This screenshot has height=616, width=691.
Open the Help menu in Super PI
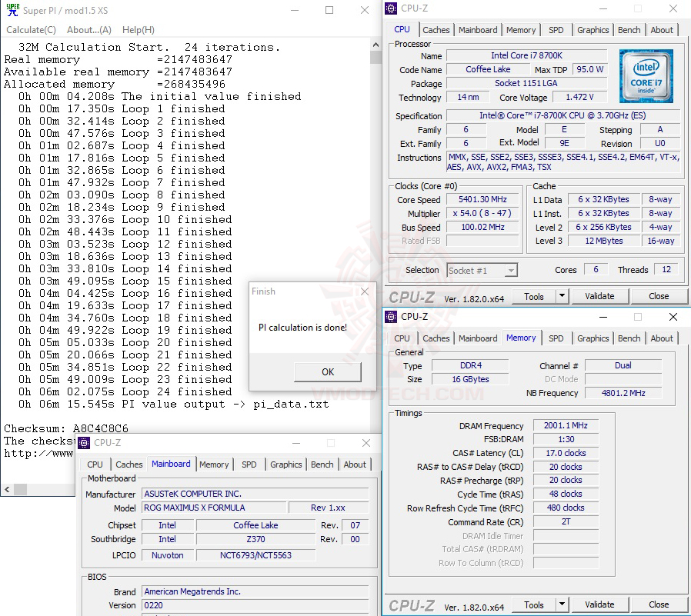point(139,29)
